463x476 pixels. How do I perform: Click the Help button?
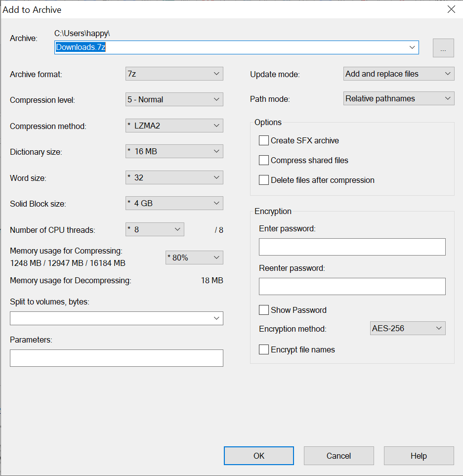point(419,456)
